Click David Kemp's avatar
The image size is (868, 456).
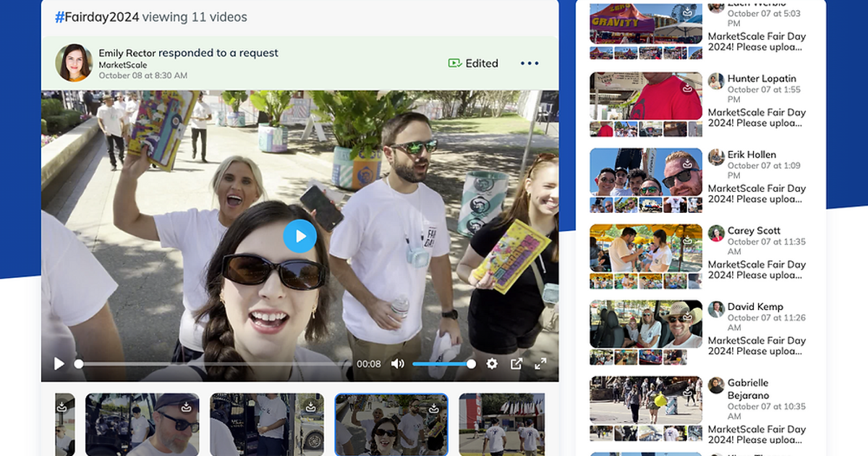[x=716, y=309]
